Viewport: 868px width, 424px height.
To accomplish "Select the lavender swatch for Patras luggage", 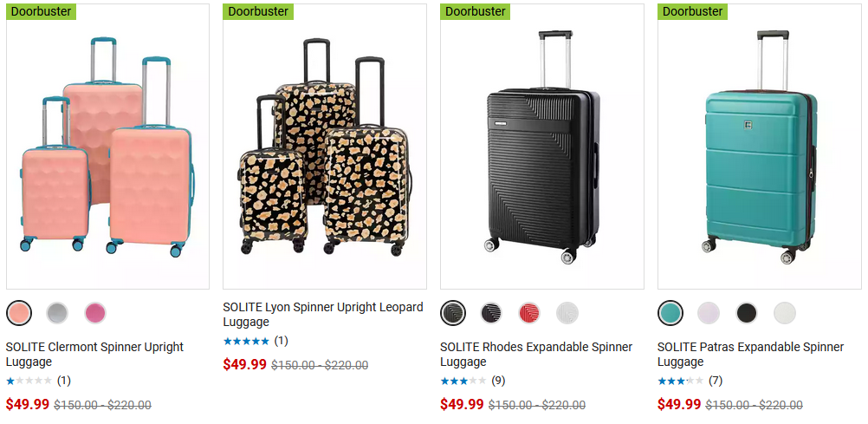I will 709,312.
